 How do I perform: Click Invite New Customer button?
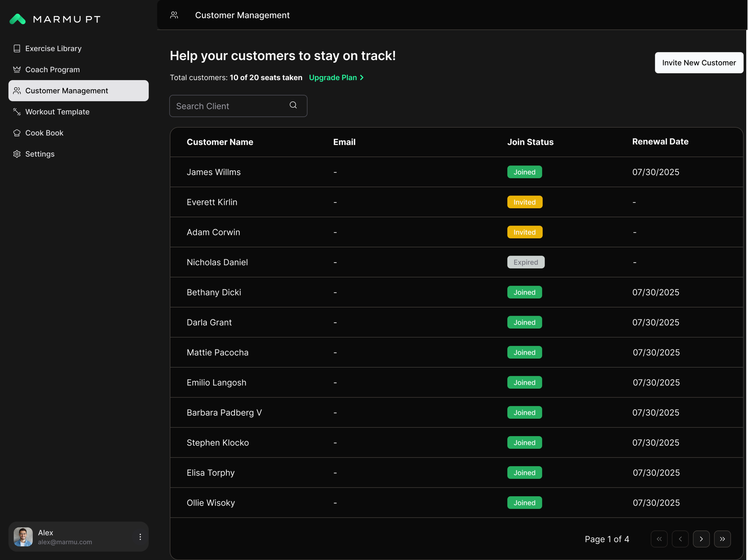pos(699,63)
